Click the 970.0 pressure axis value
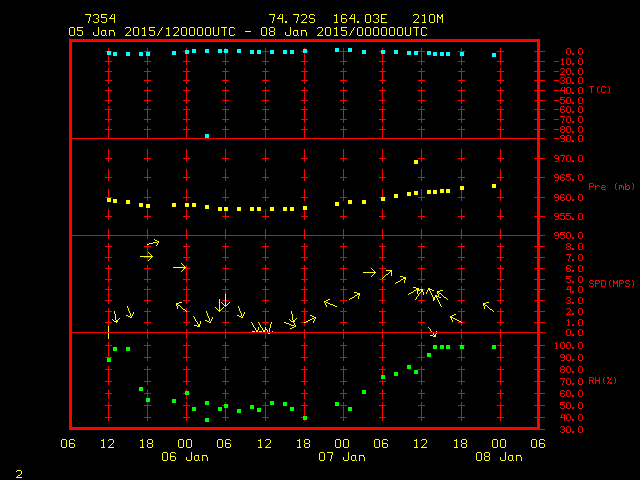 point(569,158)
